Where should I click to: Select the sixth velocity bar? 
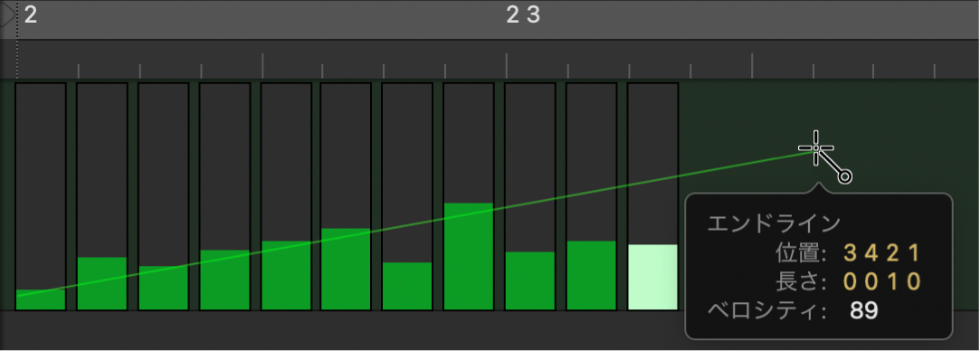pos(347,270)
